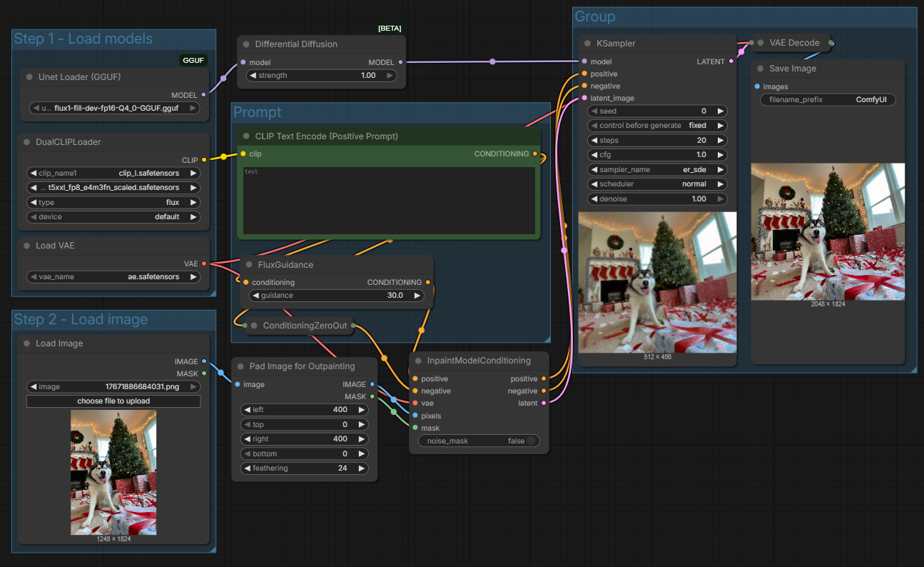Increase Differential Diffusion strength with right arrow

(x=389, y=75)
